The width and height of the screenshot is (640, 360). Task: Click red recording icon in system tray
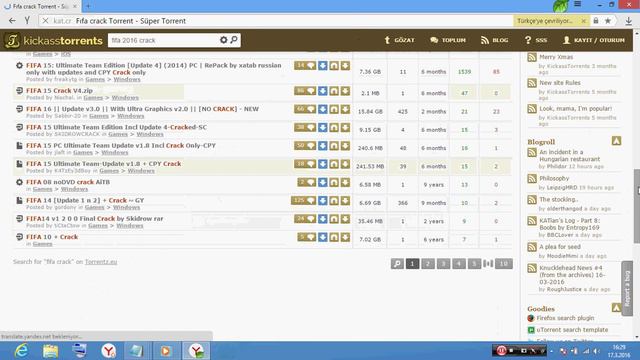coord(501,350)
